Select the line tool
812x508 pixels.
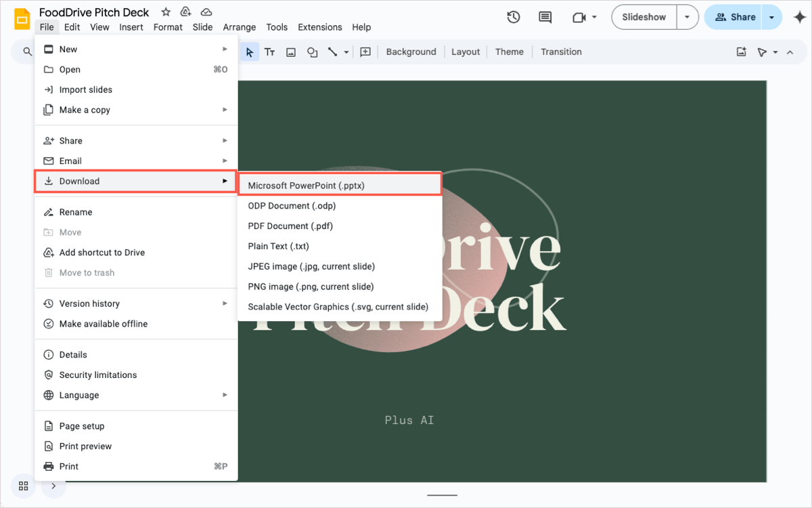pyautogui.click(x=333, y=52)
